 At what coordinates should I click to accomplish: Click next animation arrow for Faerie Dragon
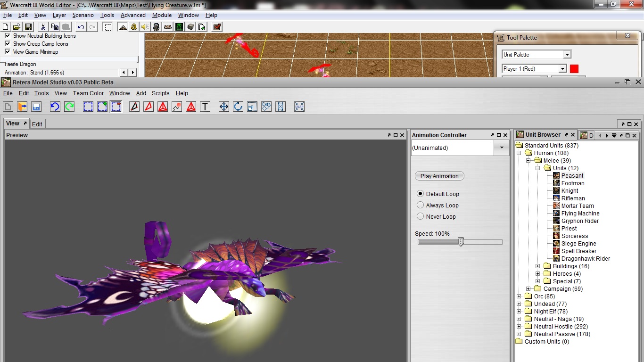tap(132, 73)
